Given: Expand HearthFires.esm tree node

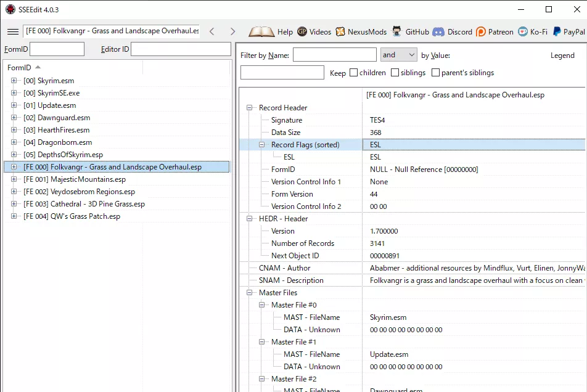Looking at the screenshot, I should pyautogui.click(x=14, y=130).
